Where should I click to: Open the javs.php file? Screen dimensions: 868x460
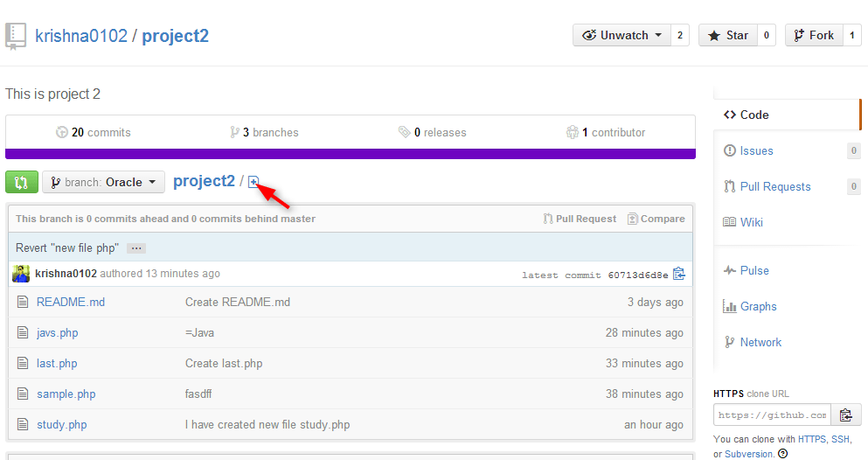pos(57,332)
